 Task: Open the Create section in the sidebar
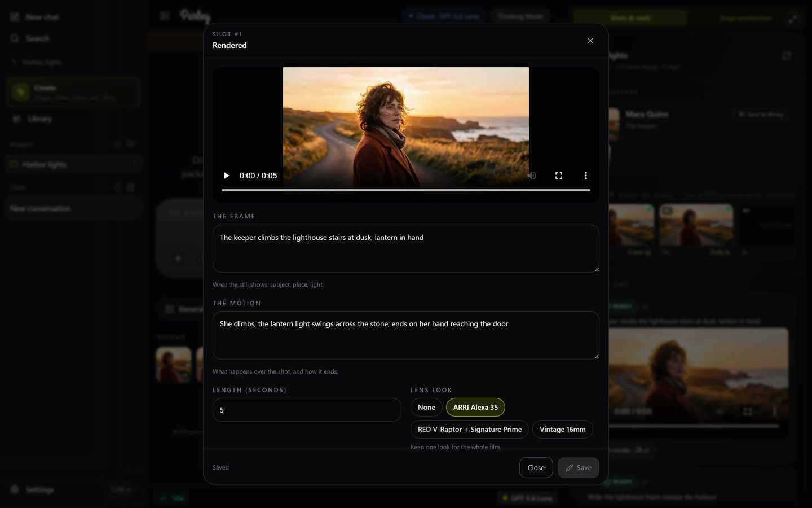click(73, 92)
